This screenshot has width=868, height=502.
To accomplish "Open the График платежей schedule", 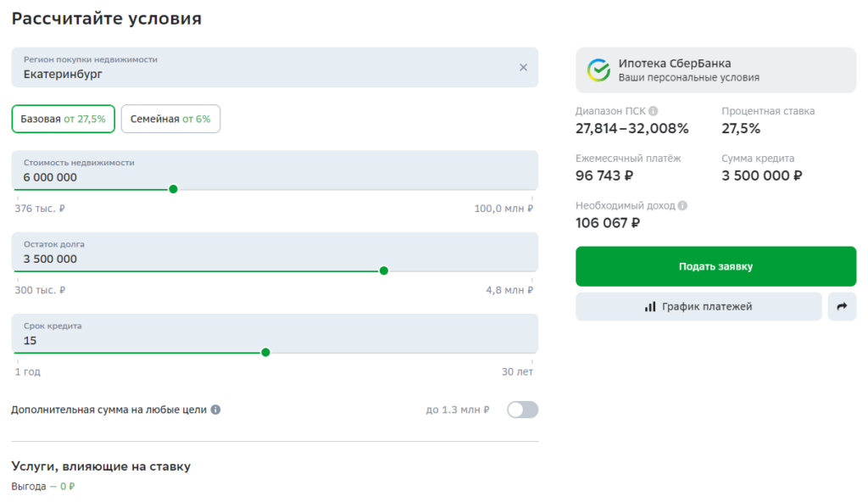I will [698, 307].
